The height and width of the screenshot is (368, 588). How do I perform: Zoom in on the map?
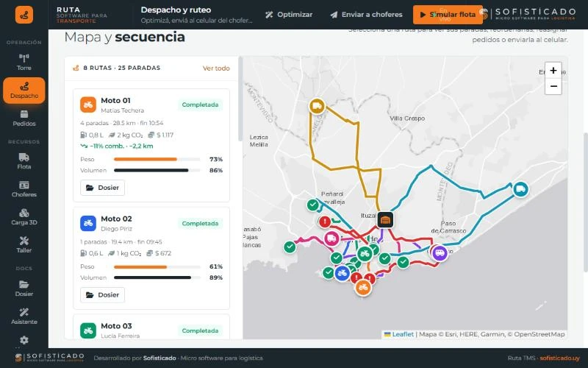pyautogui.click(x=553, y=70)
